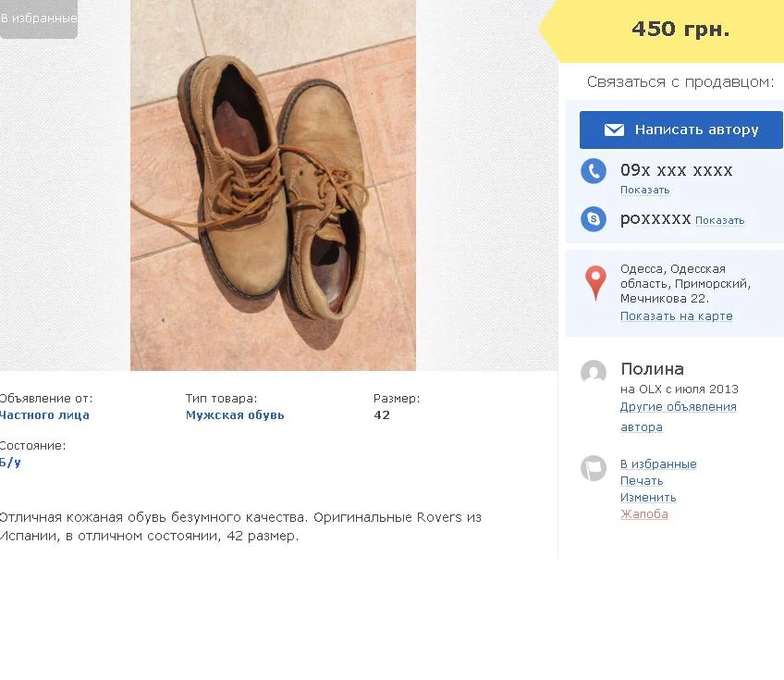Viewport: 784px width, 680px height.
Task: Open Показать на карте link
Action: click(676, 316)
